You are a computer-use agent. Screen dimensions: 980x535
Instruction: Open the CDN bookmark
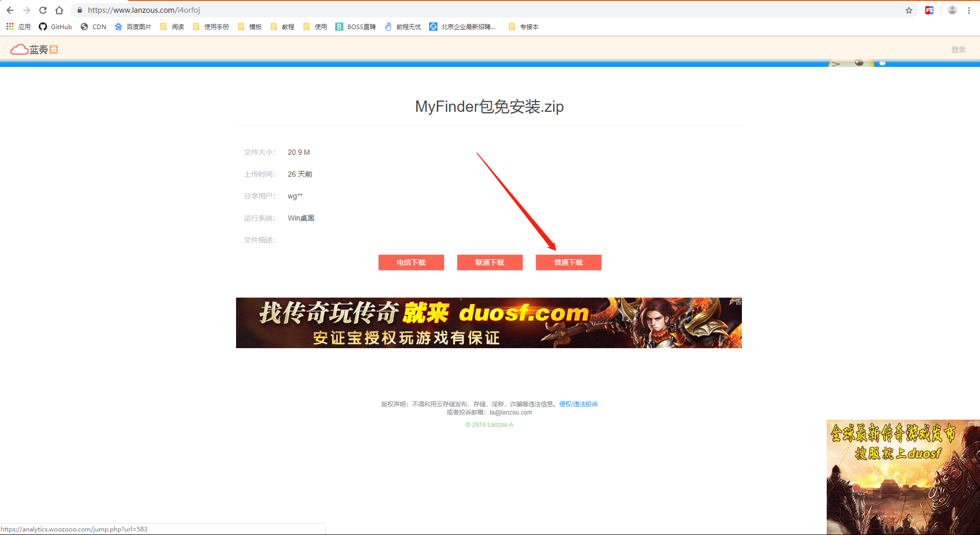click(x=93, y=27)
